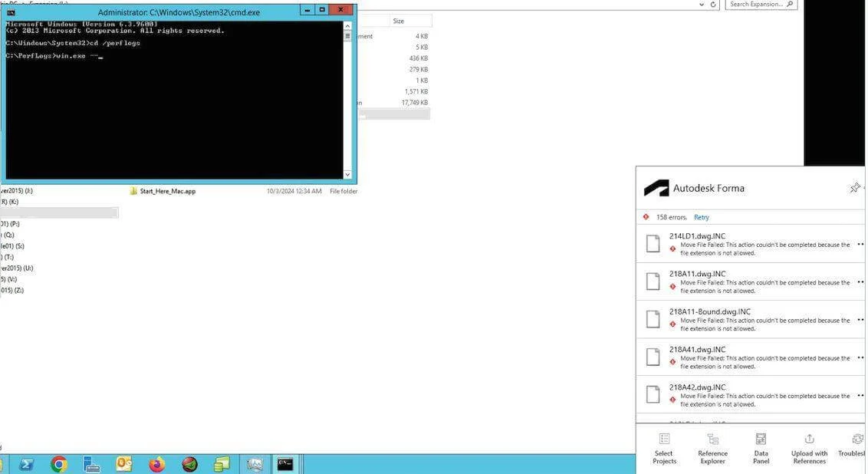
Task: Open Reference Explorer in Autodesk Forma
Action: tap(712, 449)
